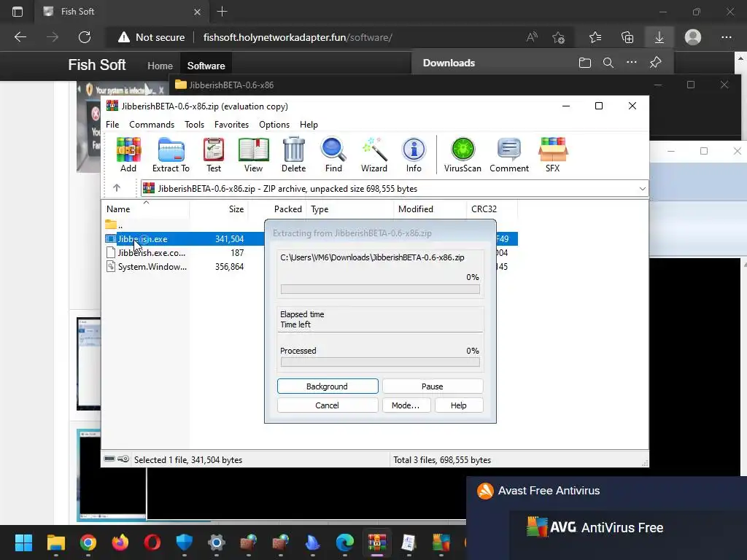Open the Windows Start menu
This screenshot has height=560, width=747.
[x=23, y=542]
